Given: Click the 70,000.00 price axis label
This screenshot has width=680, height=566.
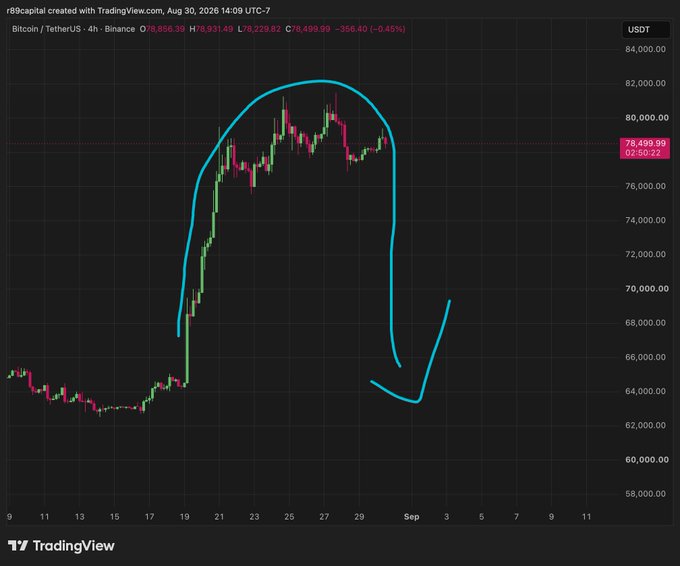Looking at the screenshot, I should [x=647, y=288].
